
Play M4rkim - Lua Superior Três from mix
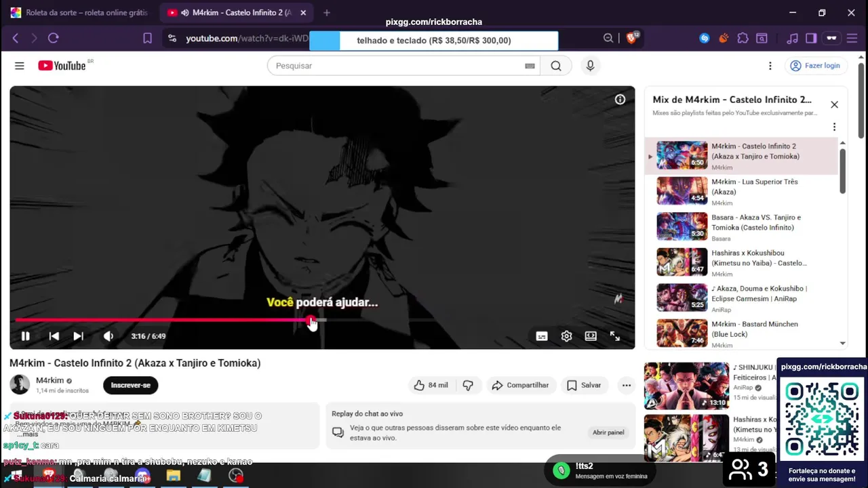tap(741, 191)
